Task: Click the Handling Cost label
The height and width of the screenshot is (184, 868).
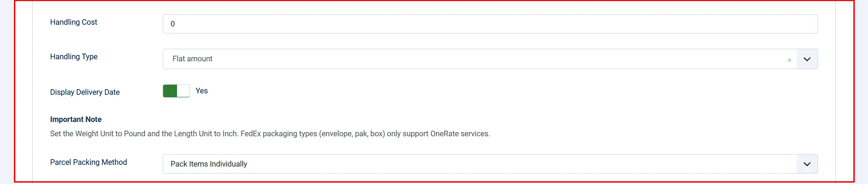Action: pyautogui.click(x=74, y=22)
